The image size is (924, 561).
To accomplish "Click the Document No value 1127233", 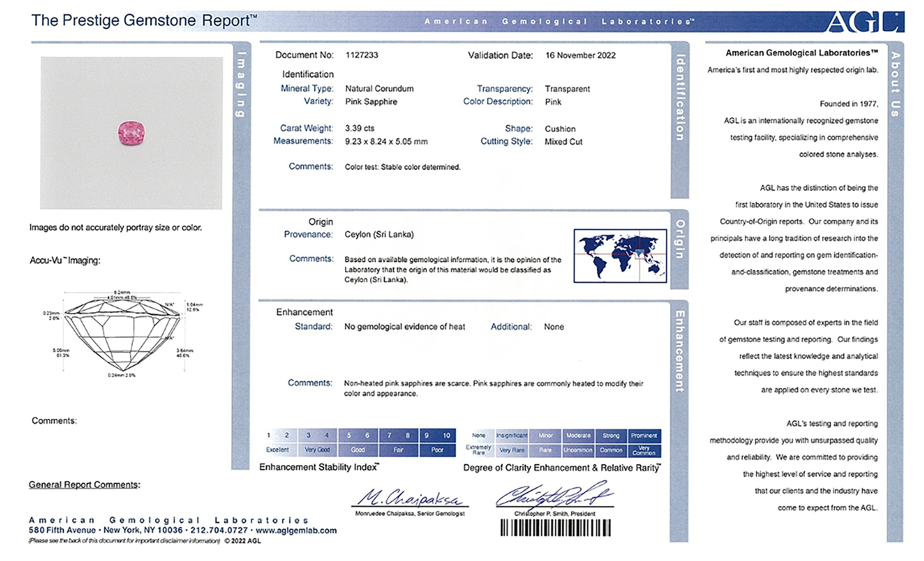I will [x=361, y=55].
